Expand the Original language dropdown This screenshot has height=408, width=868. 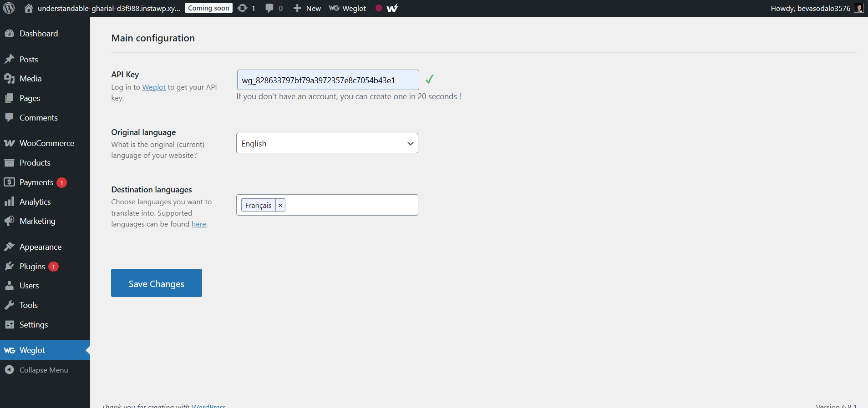point(327,143)
